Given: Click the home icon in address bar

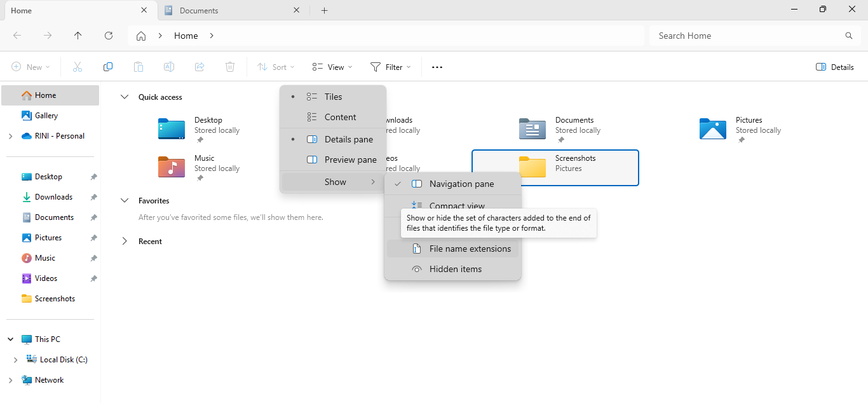Looking at the screenshot, I should 141,36.
